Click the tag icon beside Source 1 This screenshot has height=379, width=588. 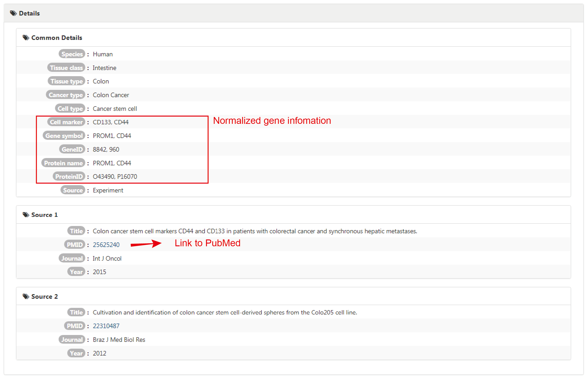click(x=26, y=215)
